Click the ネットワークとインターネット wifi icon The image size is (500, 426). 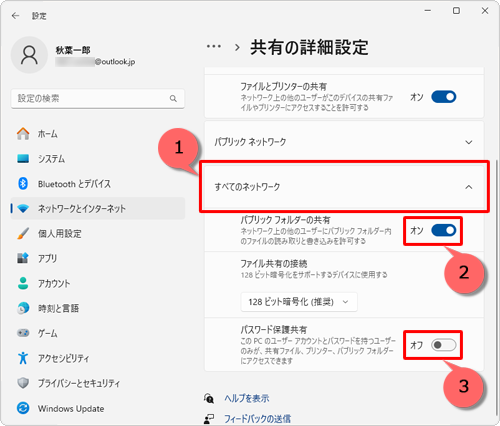tap(23, 209)
